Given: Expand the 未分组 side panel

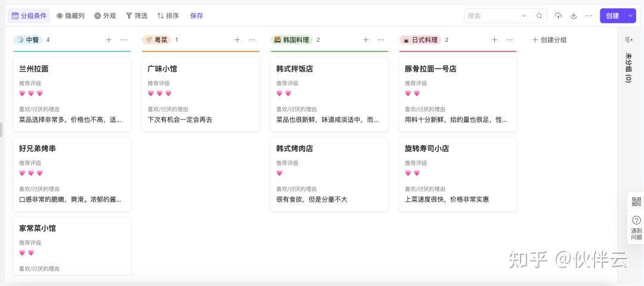Looking at the screenshot, I should coord(628,40).
